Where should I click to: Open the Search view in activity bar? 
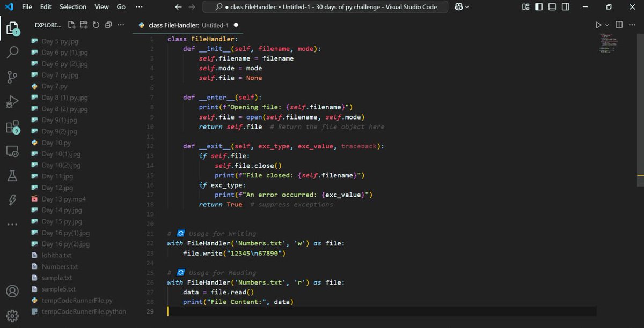click(12, 53)
